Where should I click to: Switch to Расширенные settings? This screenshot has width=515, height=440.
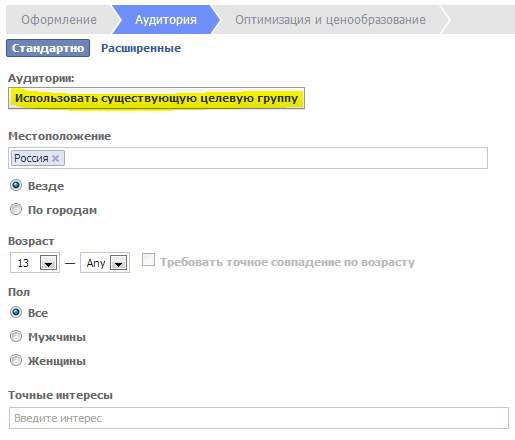pyautogui.click(x=141, y=48)
